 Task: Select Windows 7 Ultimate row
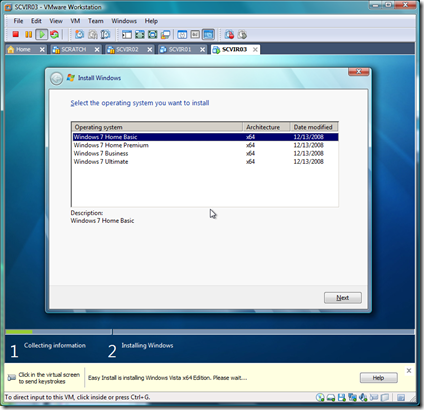pyautogui.click(x=205, y=162)
